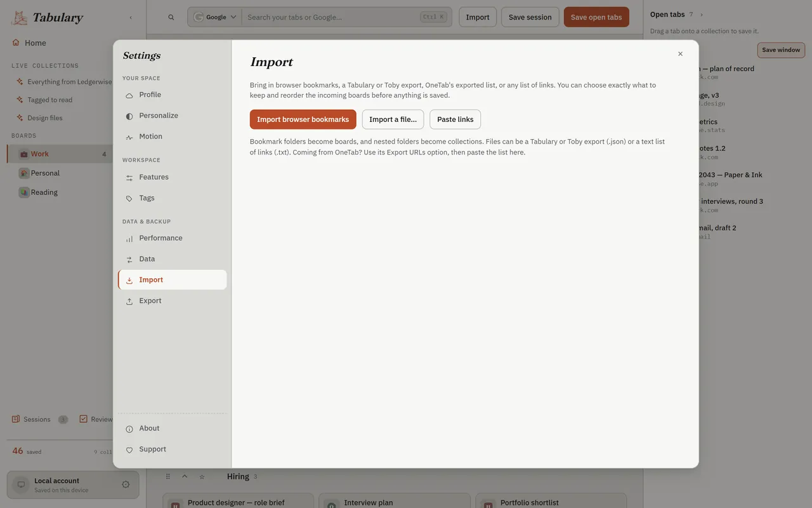Select the Reading board icon
Viewport: 812px width, 508px height.
[x=24, y=192]
